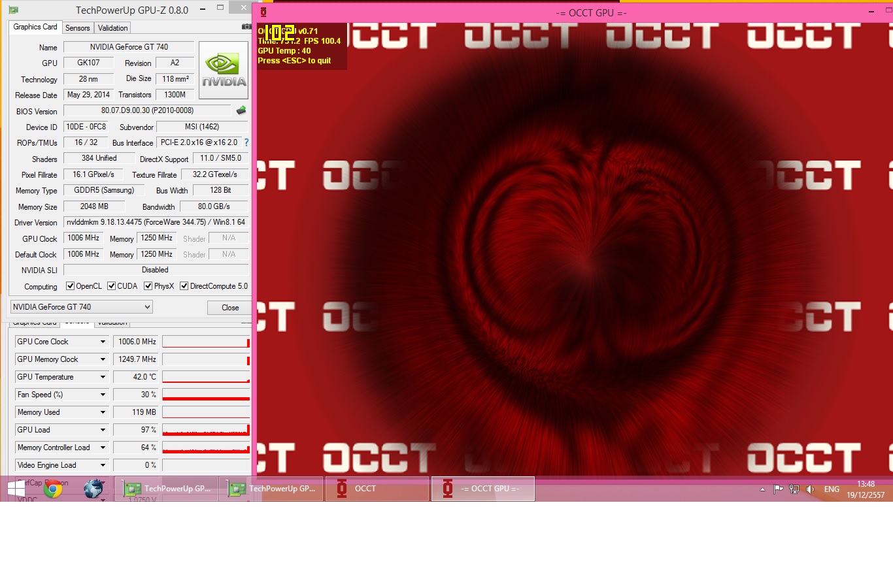This screenshot has width=893, height=588.
Task: Switch to the Sensors tab
Action: pos(78,28)
